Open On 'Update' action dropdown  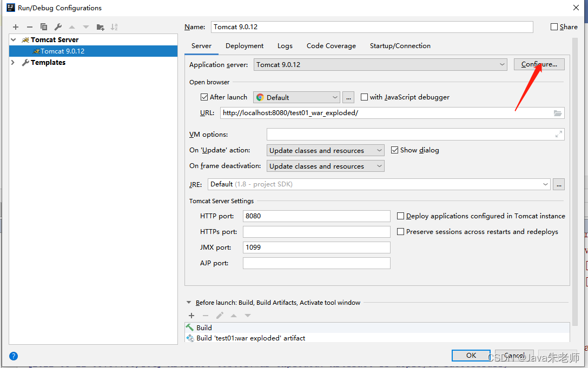pos(326,150)
